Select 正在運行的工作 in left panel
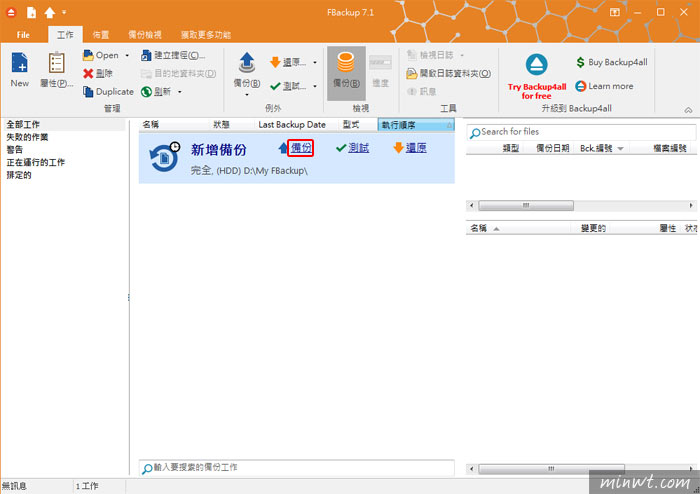Screen dimensions: 700x494 pyautogui.click(x=36, y=162)
